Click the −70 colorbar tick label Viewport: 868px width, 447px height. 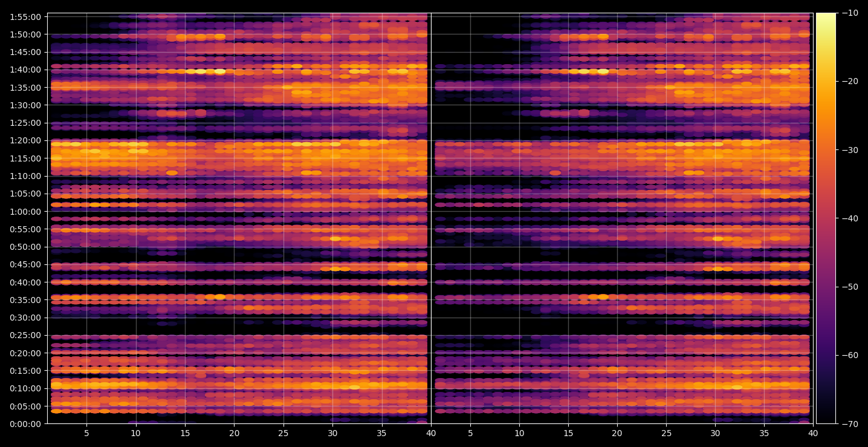point(849,424)
